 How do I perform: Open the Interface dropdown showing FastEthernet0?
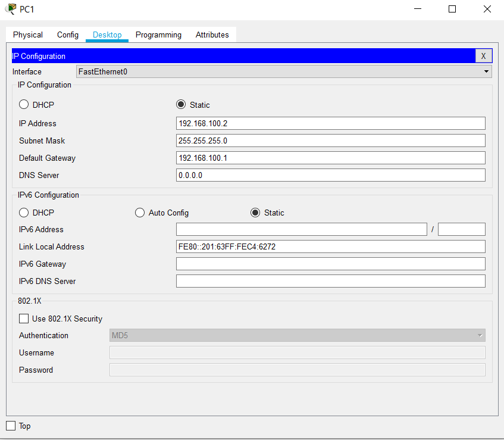coord(486,71)
